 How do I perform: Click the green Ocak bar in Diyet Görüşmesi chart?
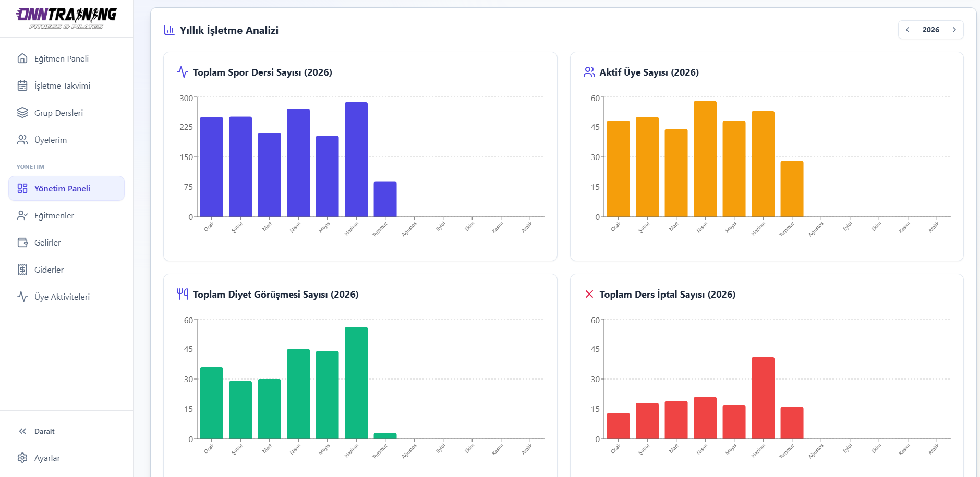(211, 403)
